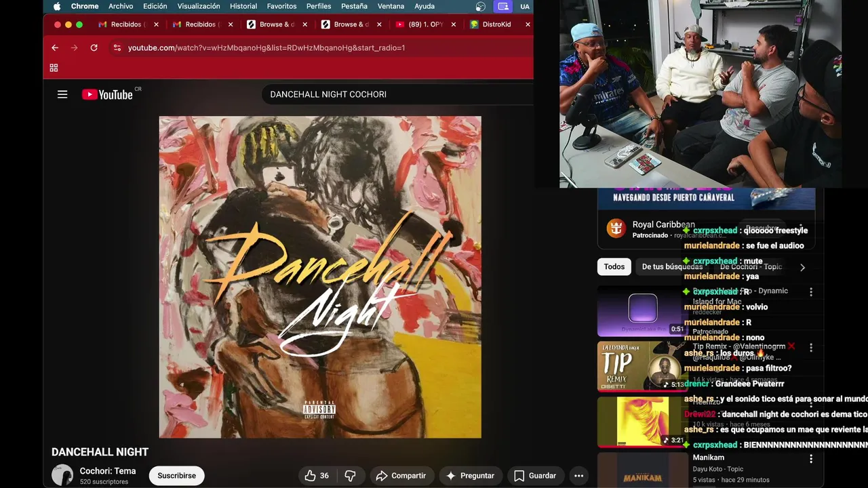
Task: Switch to the first Browse & d tab
Action: click(275, 24)
